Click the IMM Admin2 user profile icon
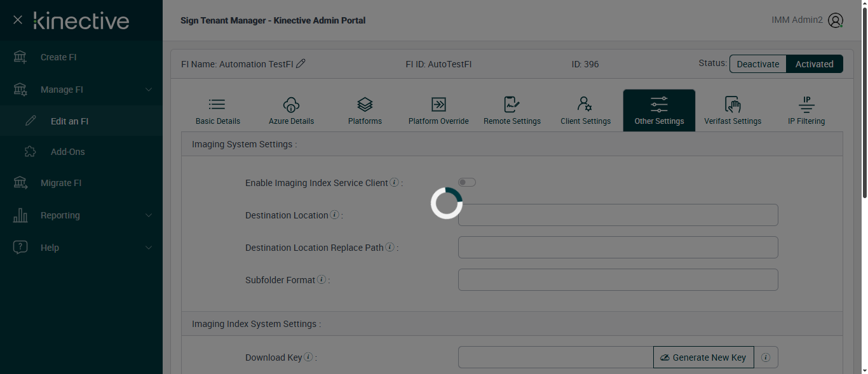The image size is (868, 374). [836, 20]
